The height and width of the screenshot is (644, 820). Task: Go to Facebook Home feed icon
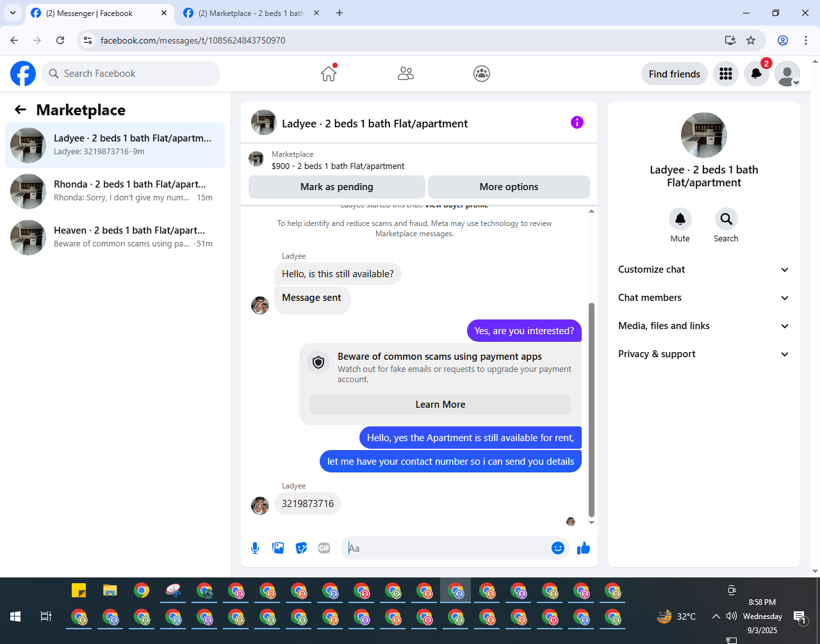329,74
